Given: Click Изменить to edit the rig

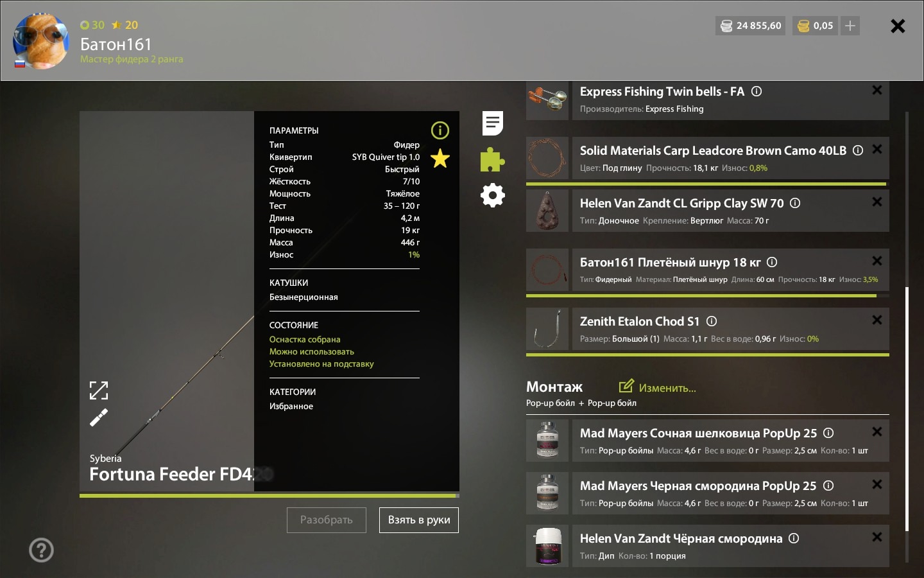Looking at the screenshot, I should pos(657,387).
